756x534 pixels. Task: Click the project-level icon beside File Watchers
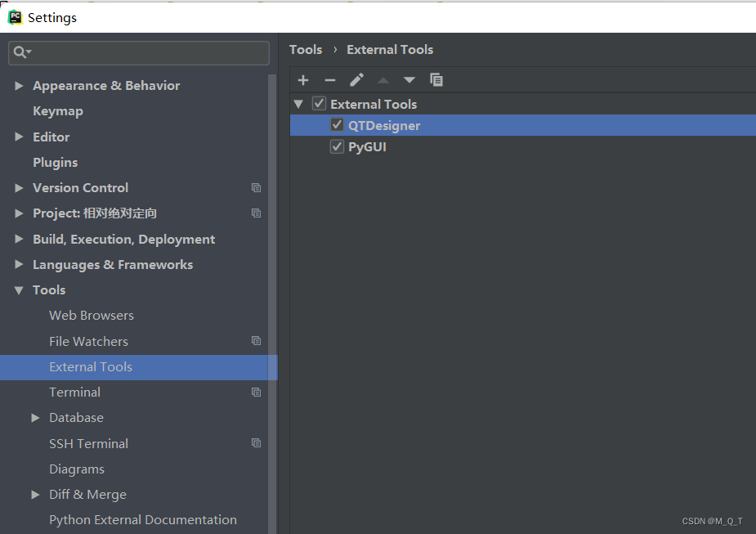tap(256, 341)
